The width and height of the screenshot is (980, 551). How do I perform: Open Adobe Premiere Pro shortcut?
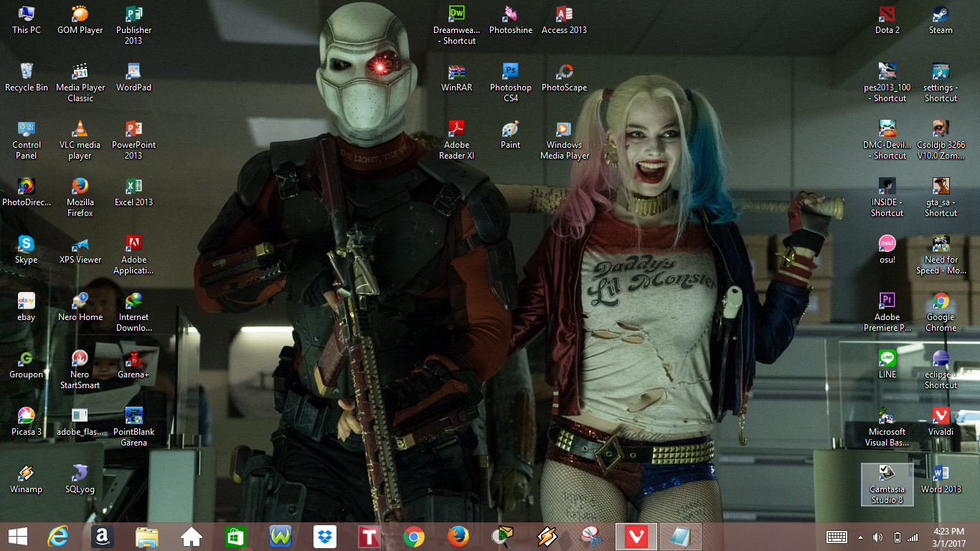[x=887, y=312]
